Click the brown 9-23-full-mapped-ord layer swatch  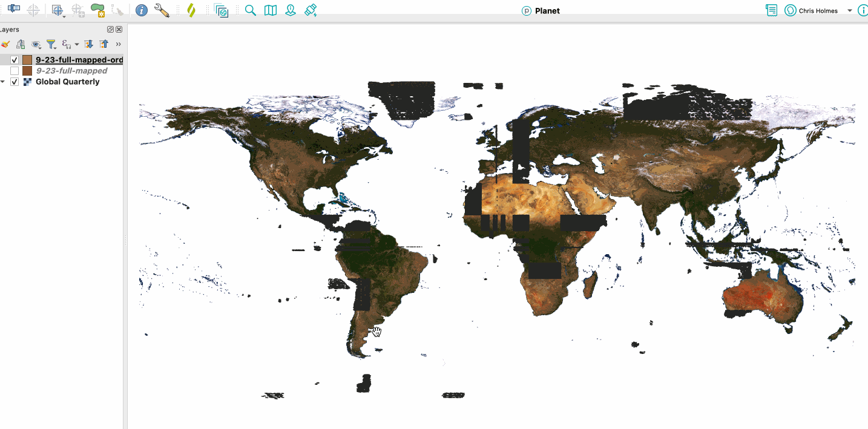coord(27,60)
